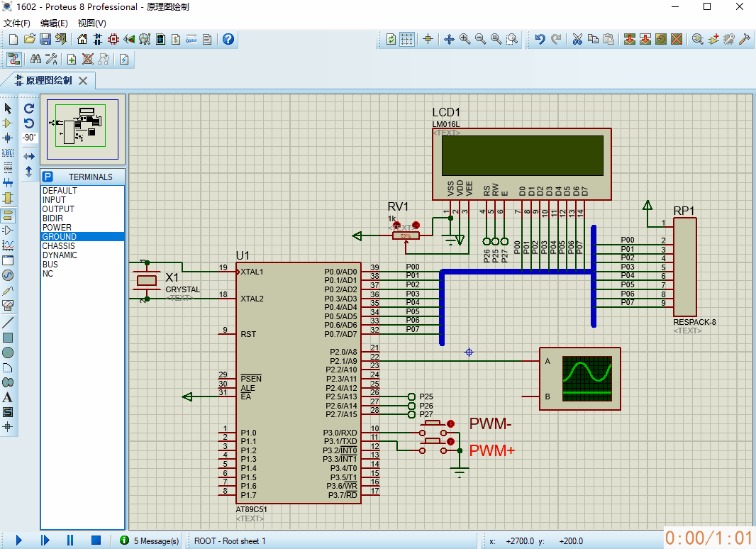Toggle the grid display icon

pos(407,39)
